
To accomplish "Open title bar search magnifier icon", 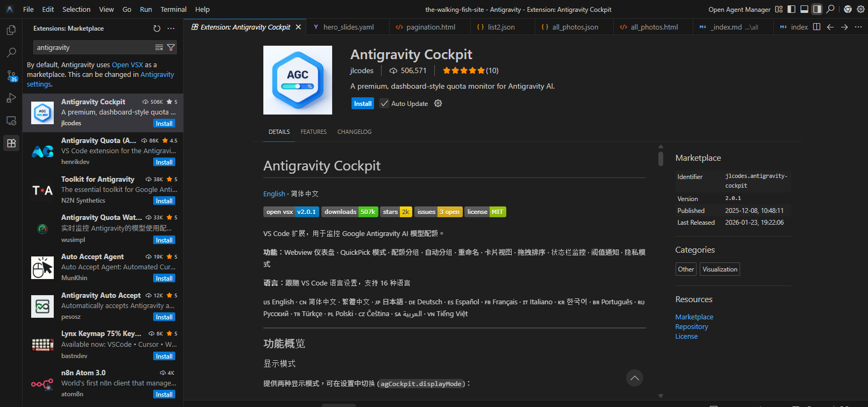I will click(x=830, y=9).
